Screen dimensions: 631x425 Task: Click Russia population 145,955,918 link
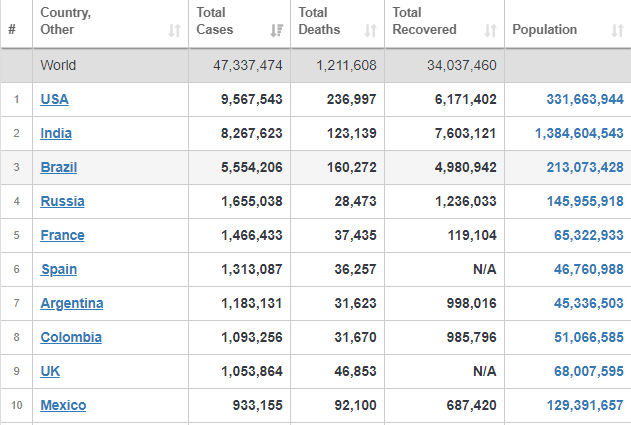click(585, 201)
